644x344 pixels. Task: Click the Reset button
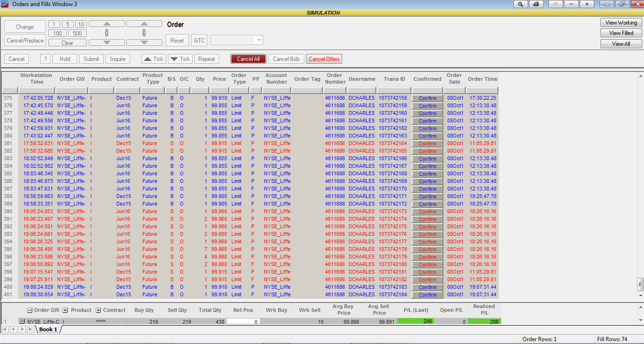pos(177,40)
